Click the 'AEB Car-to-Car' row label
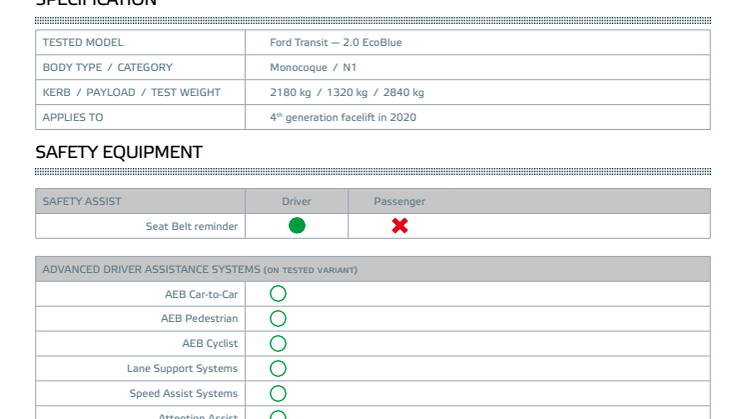Screen dimensions: 746x419 [201, 294]
